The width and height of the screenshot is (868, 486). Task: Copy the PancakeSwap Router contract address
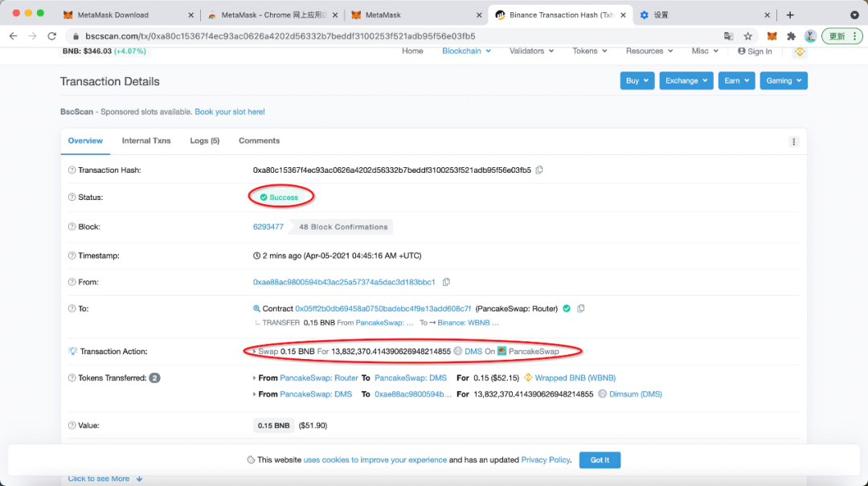point(581,308)
